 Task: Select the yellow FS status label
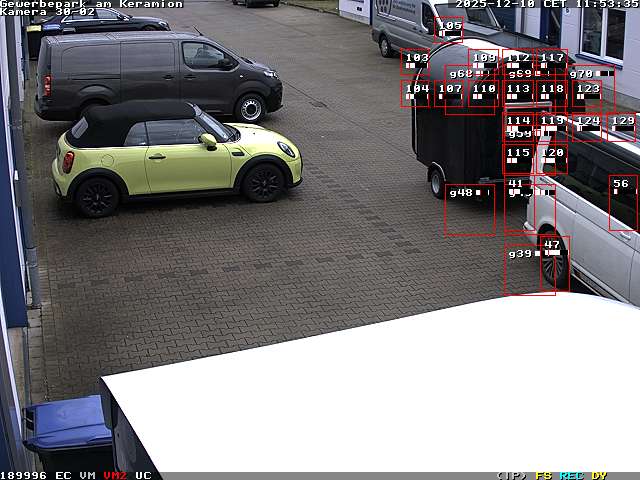pos(543,475)
